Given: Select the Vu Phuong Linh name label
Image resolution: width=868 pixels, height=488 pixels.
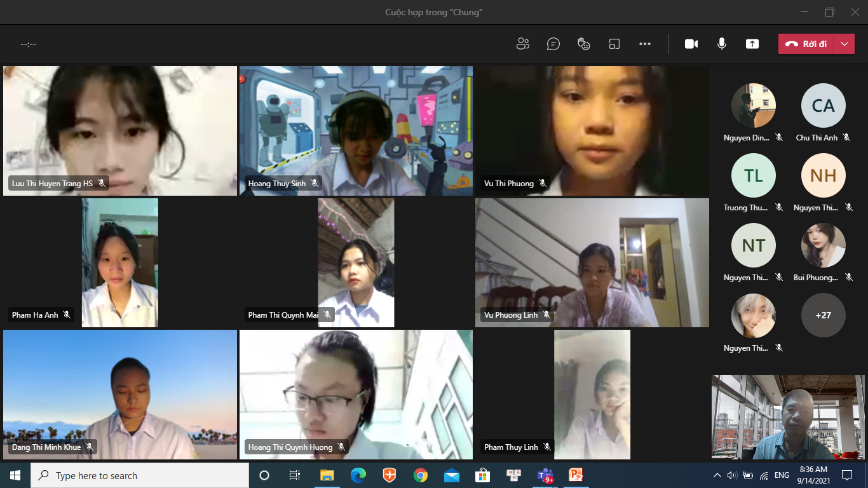Looking at the screenshot, I should pos(511,315).
